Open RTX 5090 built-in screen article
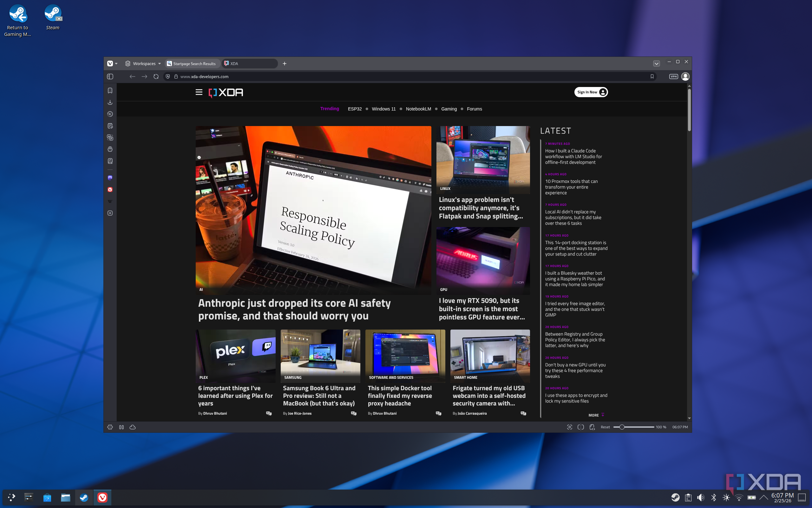Viewport: 812px width, 508px height. (x=482, y=309)
